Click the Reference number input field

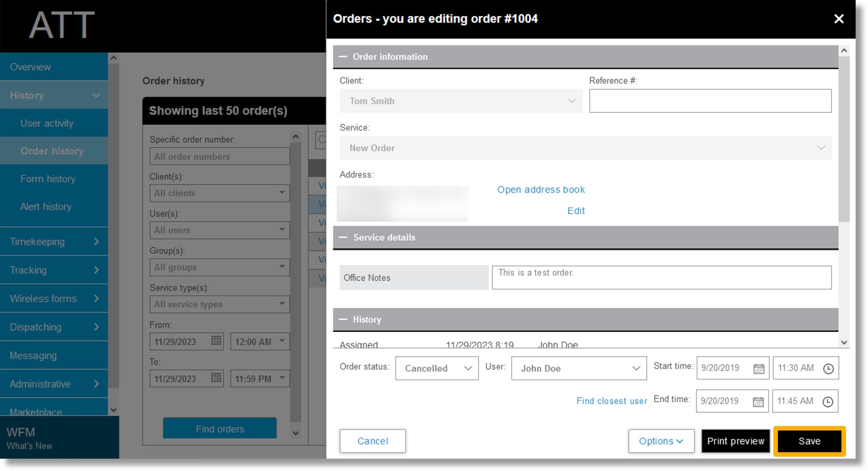[x=710, y=101]
